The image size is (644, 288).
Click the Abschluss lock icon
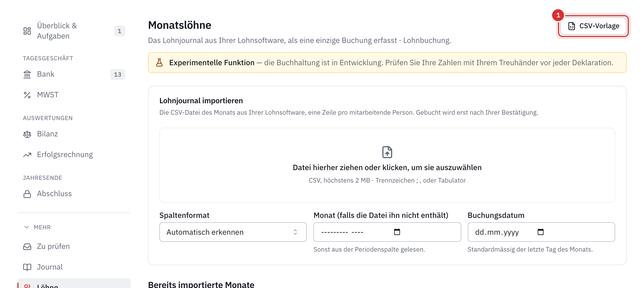[27, 194]
